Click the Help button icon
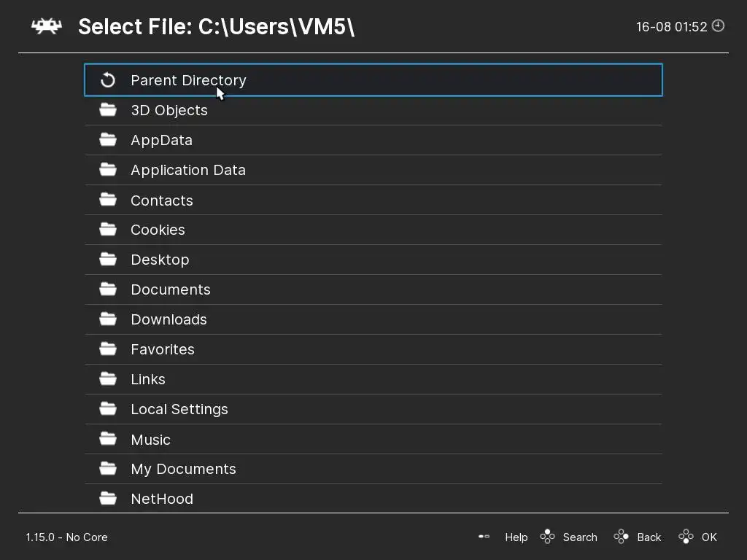 click(484, 537)
